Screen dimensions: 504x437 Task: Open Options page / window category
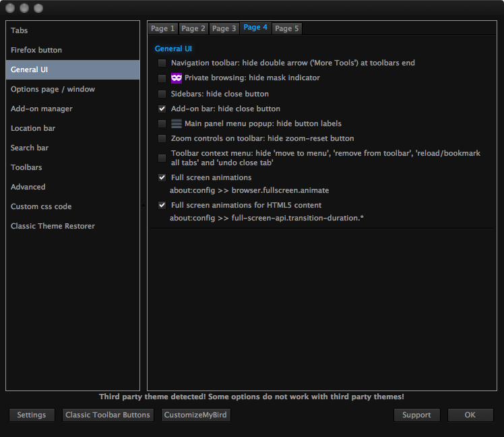(x=73, y=89)
